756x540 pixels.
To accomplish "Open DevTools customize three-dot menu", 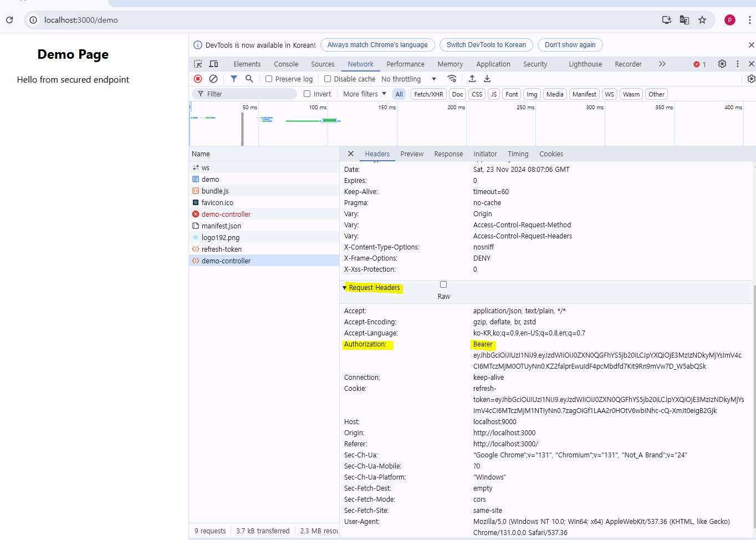I will coord(738,64).
